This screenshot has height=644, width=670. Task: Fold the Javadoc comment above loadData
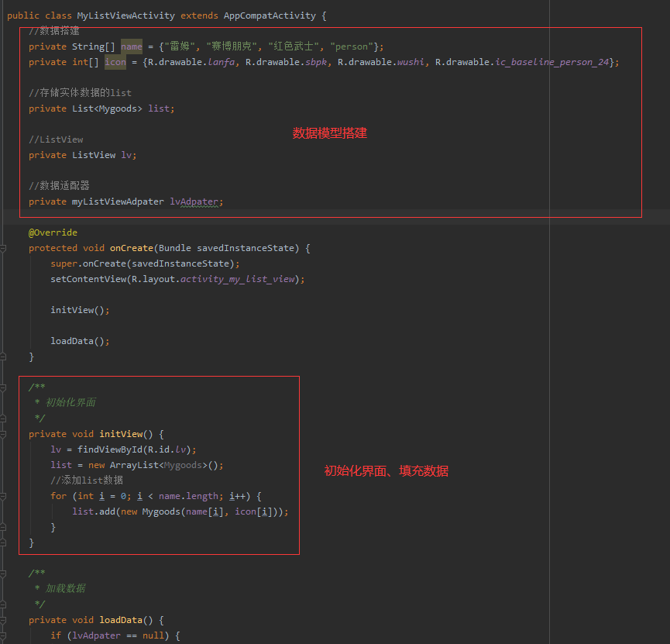[3, 573]
